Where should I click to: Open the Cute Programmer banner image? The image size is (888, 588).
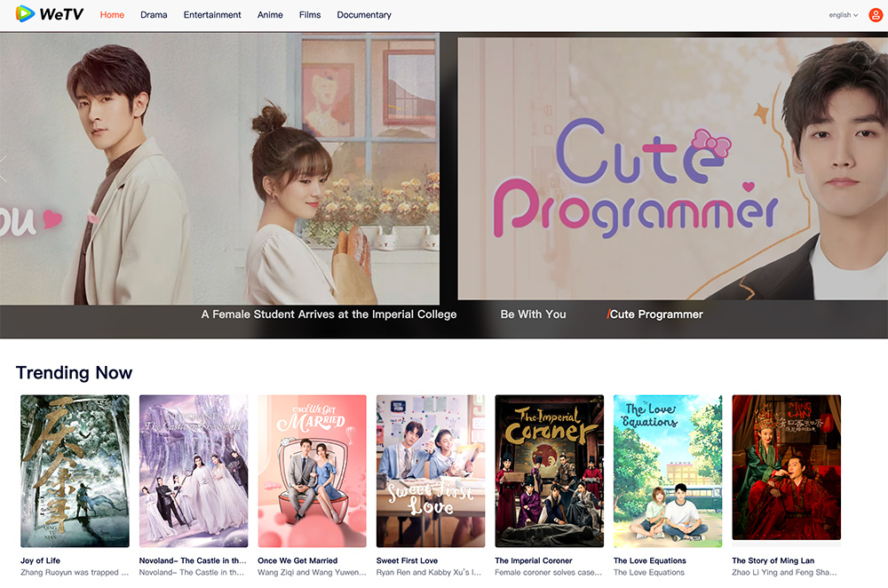pos(673,169)
